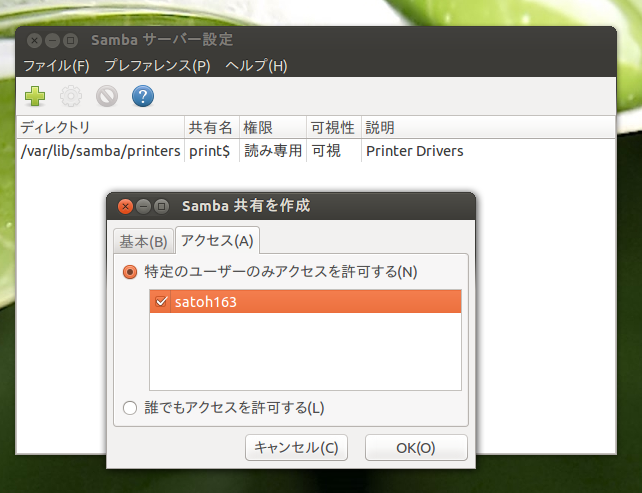The height and width of the screenshot is (493, 642).
Task: Select the /var/lib/samba/printers directory cell
Action: (100, 151)
